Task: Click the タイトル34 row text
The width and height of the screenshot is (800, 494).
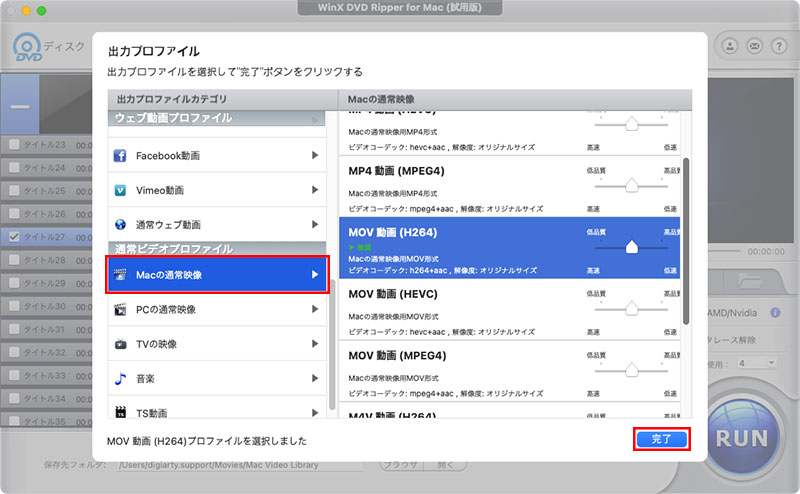Action: pos(45,398)
